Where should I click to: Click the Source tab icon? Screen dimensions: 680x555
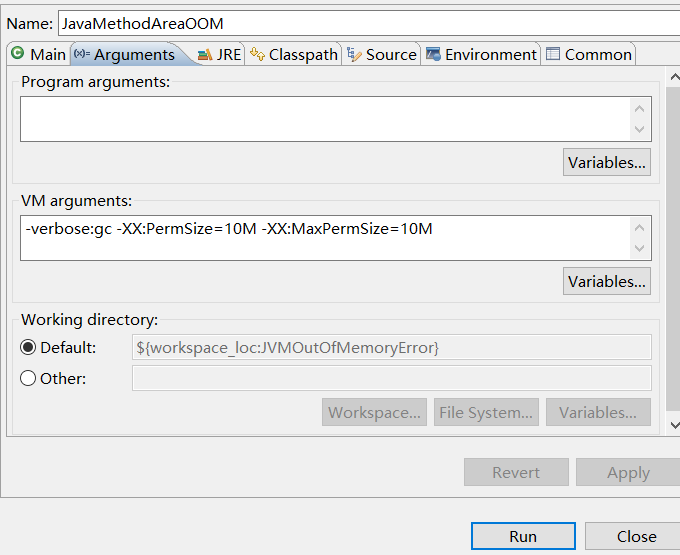click(x=354, y=54)
